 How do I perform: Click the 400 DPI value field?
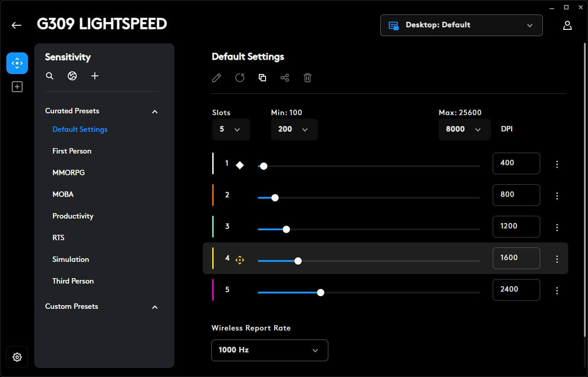click(516, 163)
